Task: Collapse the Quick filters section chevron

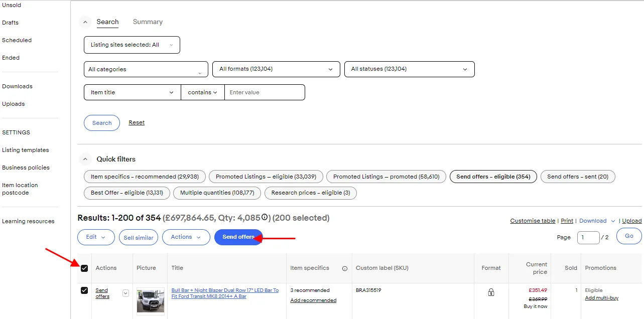Action: 85,159
